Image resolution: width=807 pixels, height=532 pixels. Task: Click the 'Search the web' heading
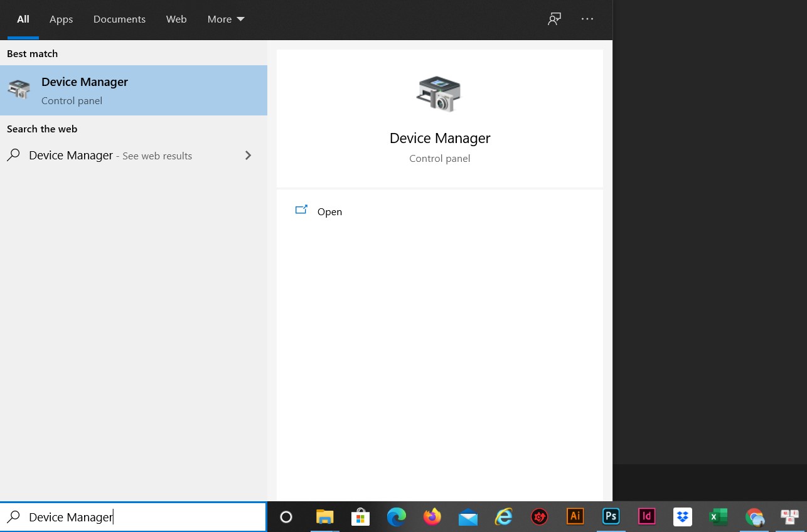pyautogui.click(x=42, y=129)
